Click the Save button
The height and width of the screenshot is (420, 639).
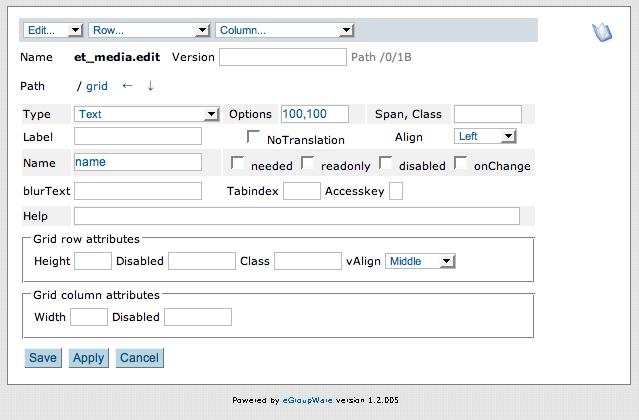pyautogui.click(x=43, y=358)
